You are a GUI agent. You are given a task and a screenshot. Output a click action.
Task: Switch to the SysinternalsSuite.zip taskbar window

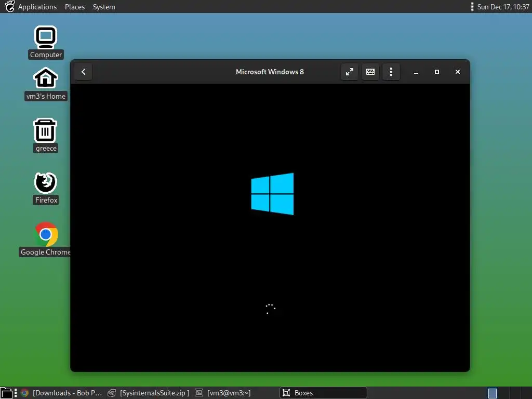(x=149, y=393)
